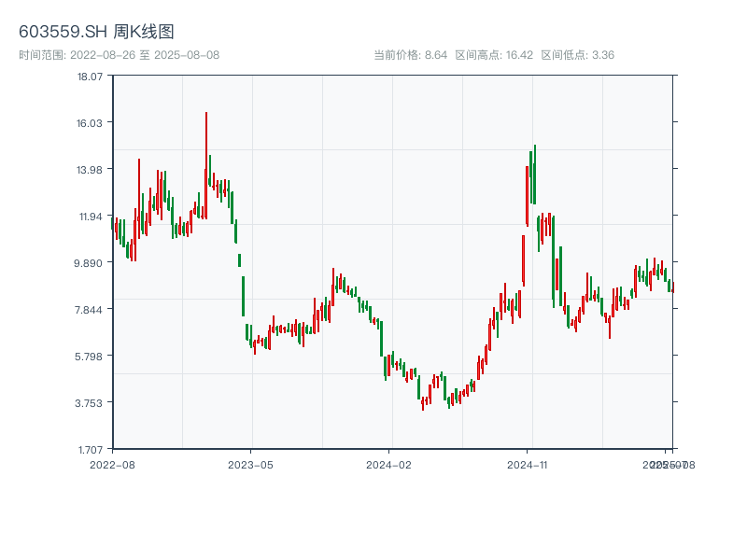Select the 时间范围 date range text
Image resolution: width=747 pixels, height=560 pixels.
coord(120,55)
